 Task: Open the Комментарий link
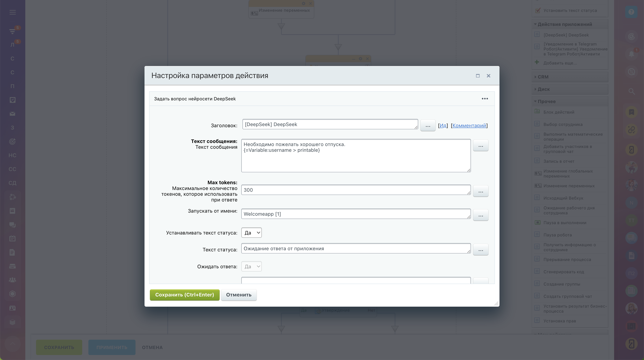(469, 126)
